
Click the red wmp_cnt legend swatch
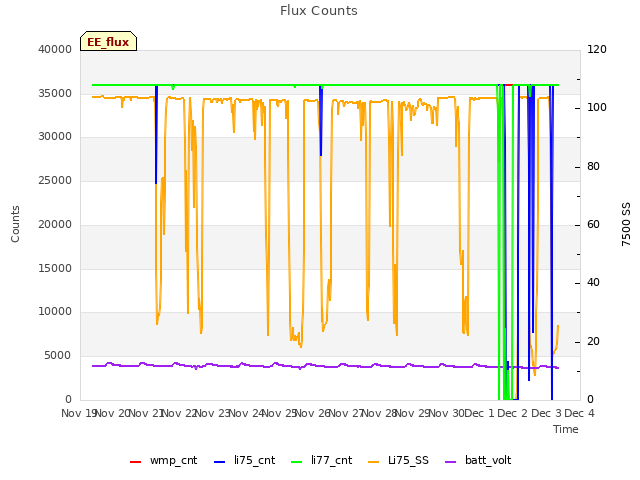[x=135, y=462]
